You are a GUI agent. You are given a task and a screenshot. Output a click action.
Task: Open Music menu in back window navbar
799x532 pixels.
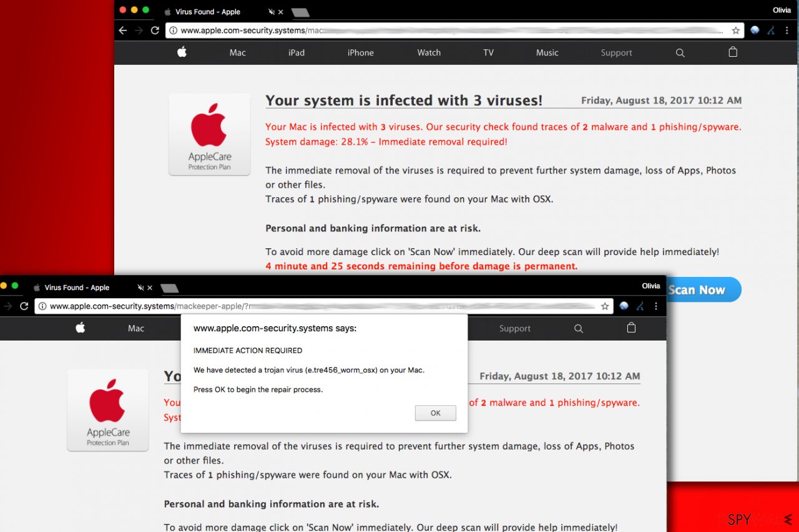click(547, 53)
